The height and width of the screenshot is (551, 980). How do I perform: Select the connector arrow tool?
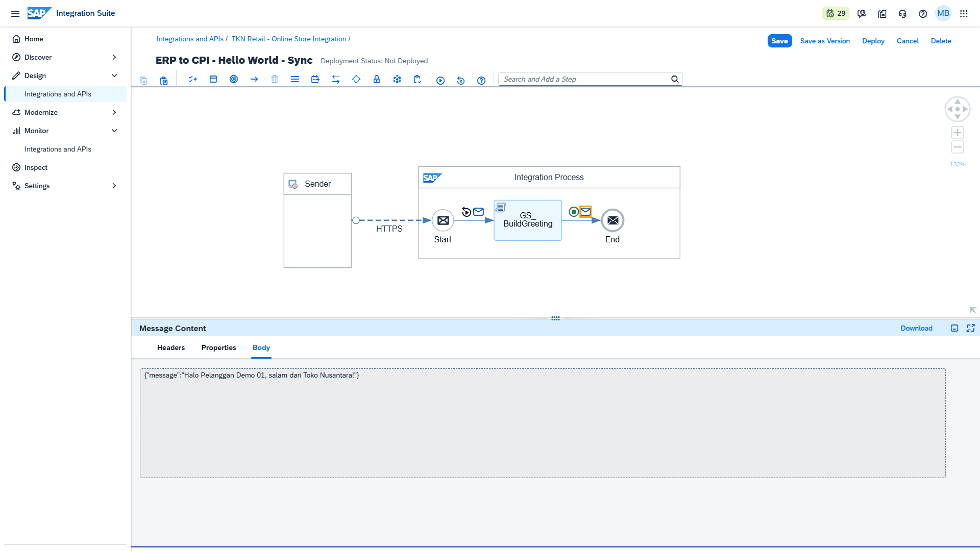tap(254, 79)
